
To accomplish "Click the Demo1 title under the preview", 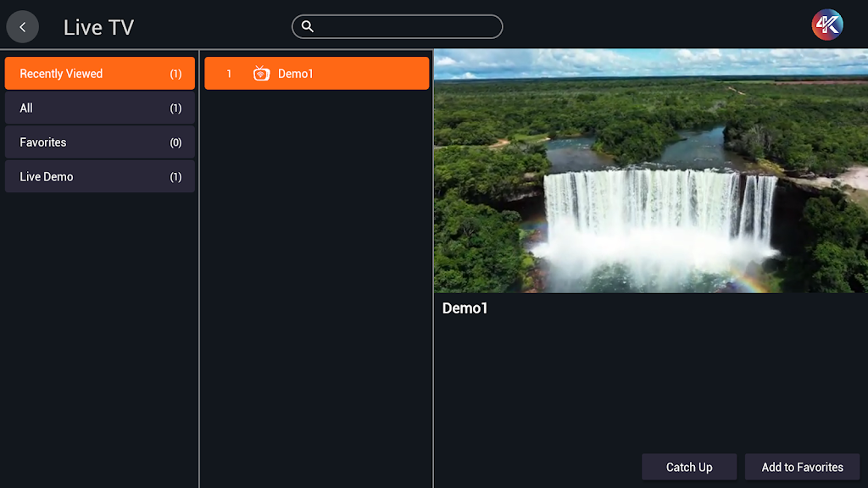I will click(x=465, y=308).
